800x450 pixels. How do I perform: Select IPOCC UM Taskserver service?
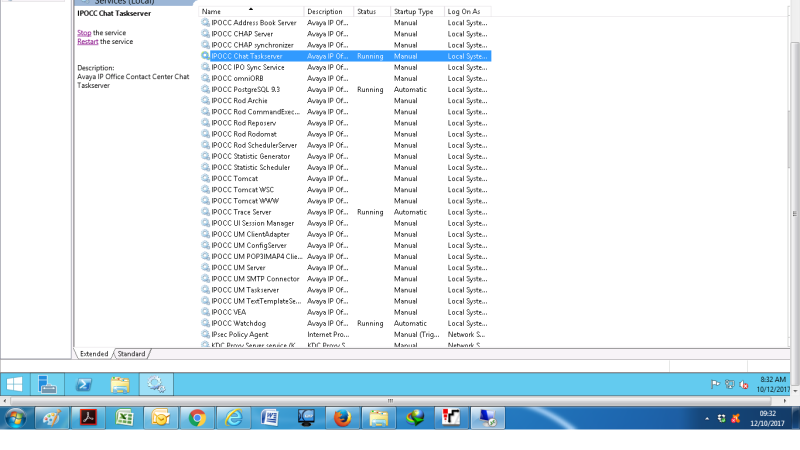345,290
